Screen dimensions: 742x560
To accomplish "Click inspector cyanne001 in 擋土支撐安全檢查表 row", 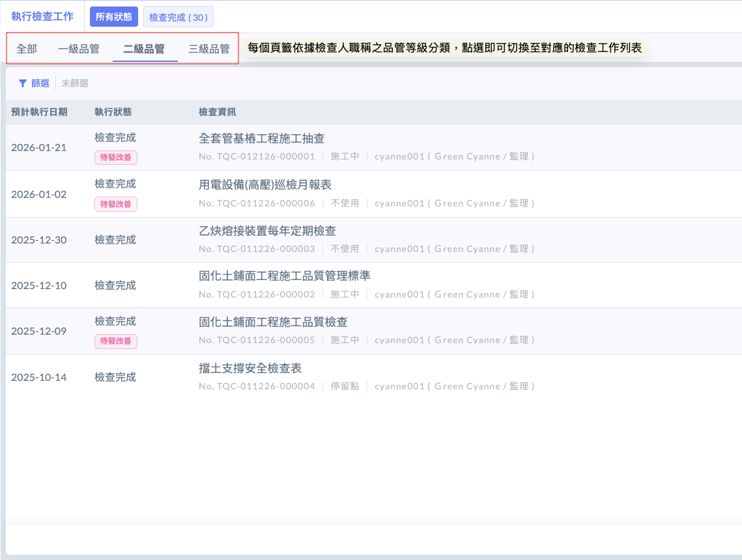I will pyautogui.click(x=455, y=386).
